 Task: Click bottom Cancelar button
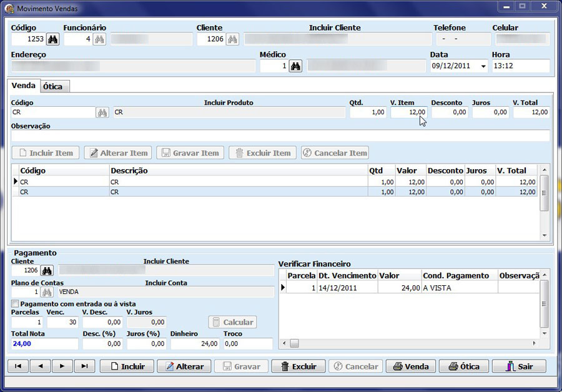coord(355,366)
